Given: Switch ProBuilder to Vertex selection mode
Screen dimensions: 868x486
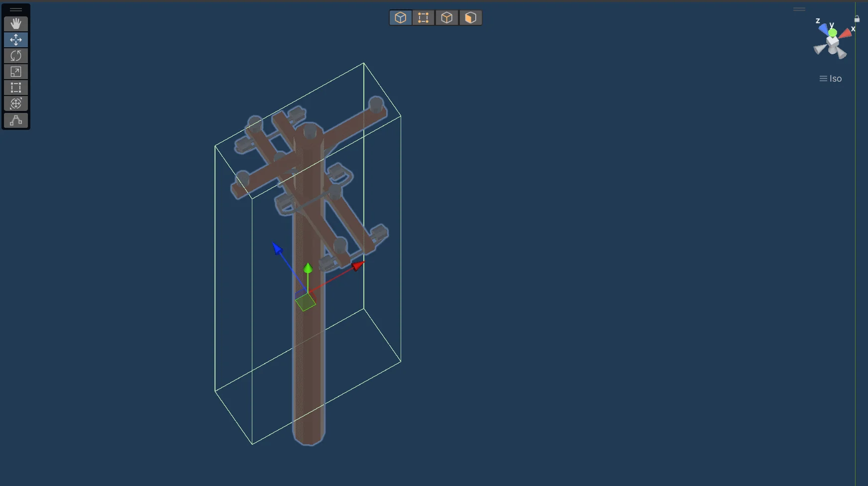Looking at the screenshot, I should coord(423,17).
